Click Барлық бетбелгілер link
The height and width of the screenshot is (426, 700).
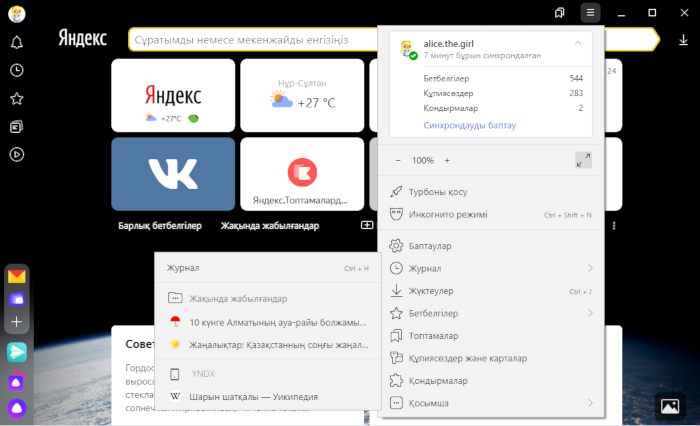coord(160,226)
